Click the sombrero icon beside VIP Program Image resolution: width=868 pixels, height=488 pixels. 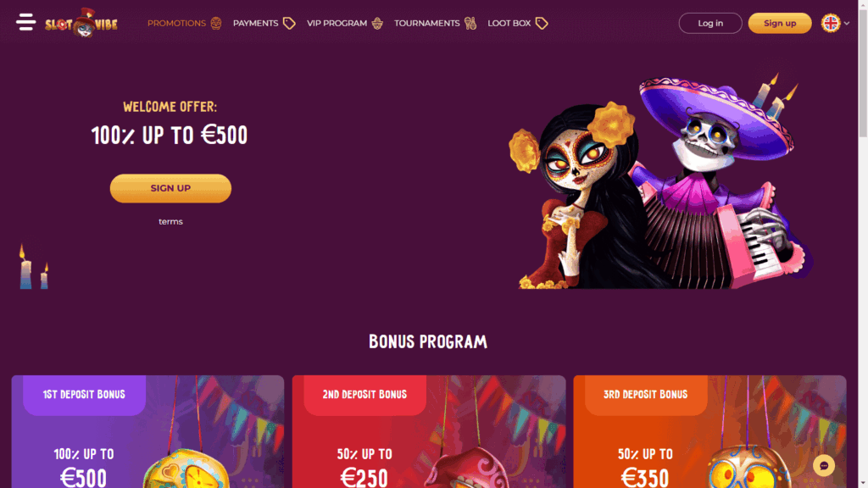(x=377, y=23)
